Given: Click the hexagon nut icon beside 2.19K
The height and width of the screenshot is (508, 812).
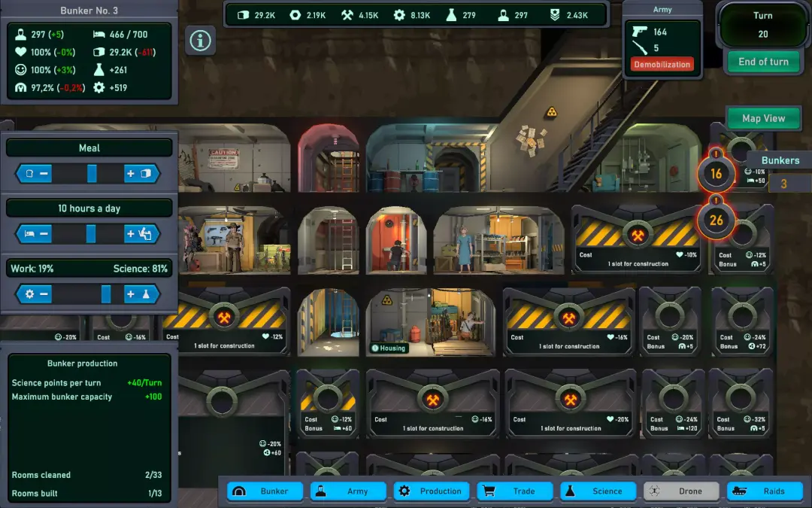Looking at the screenshot, I should pos(295,15).
